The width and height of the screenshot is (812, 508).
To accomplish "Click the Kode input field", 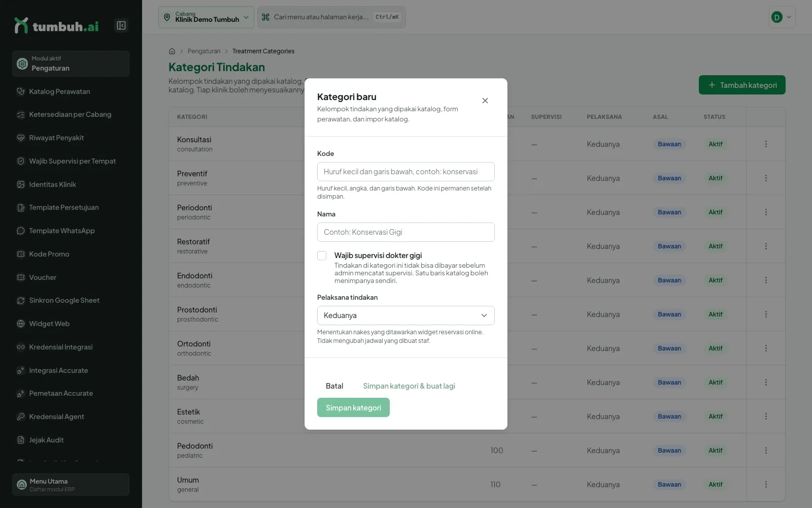I will [406, 172].
